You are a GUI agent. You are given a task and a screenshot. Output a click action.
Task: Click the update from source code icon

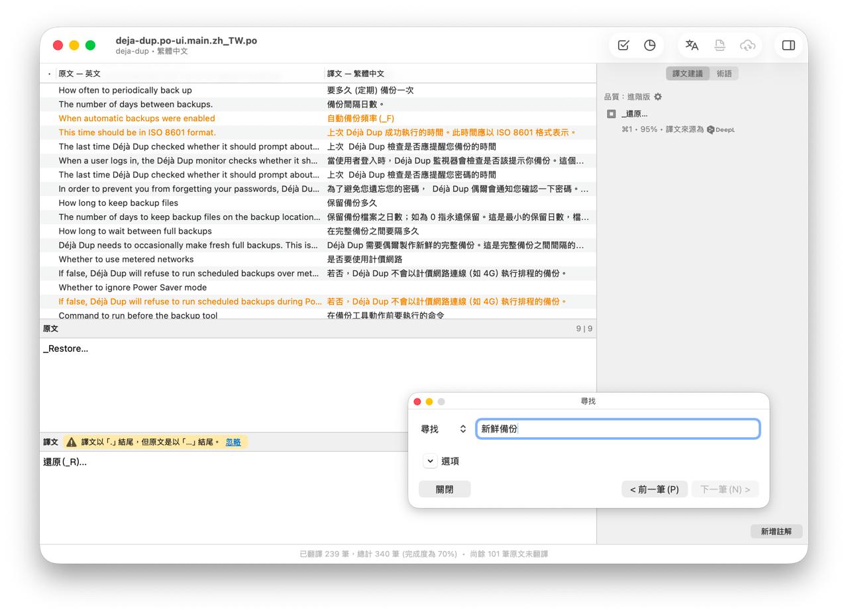(x=719, y=45)
